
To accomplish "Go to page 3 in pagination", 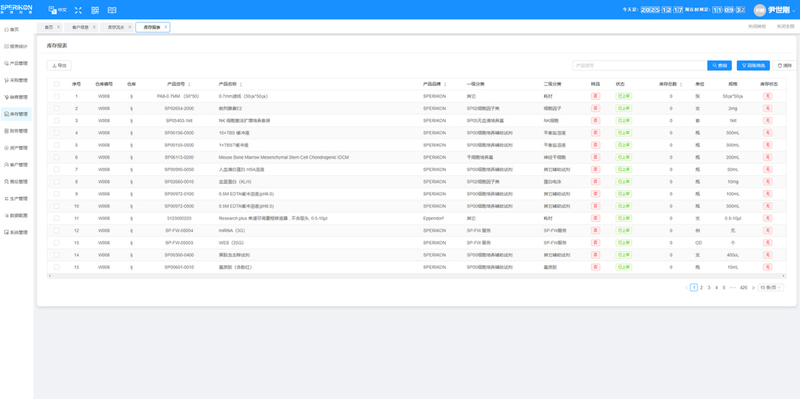I will 709,288.
